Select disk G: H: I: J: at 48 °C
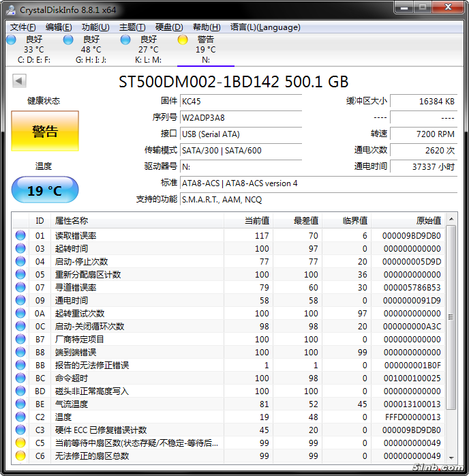 click(x=91, y=50)
